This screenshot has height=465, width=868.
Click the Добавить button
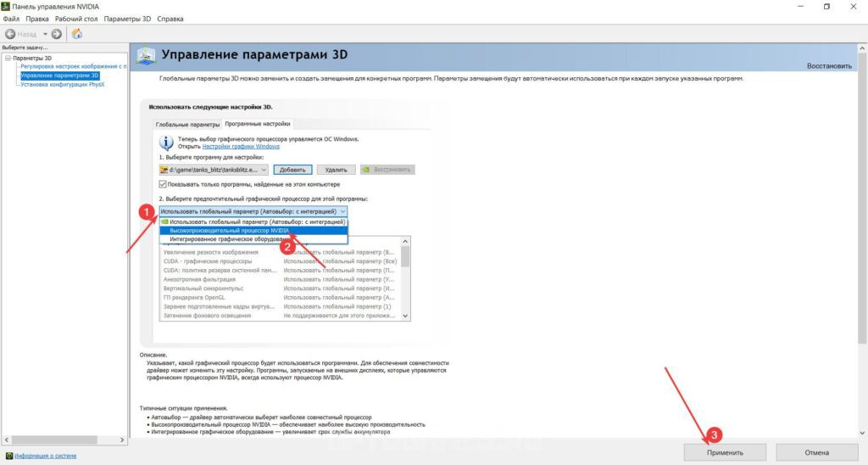pyautogui.click(x=292, y=170)
